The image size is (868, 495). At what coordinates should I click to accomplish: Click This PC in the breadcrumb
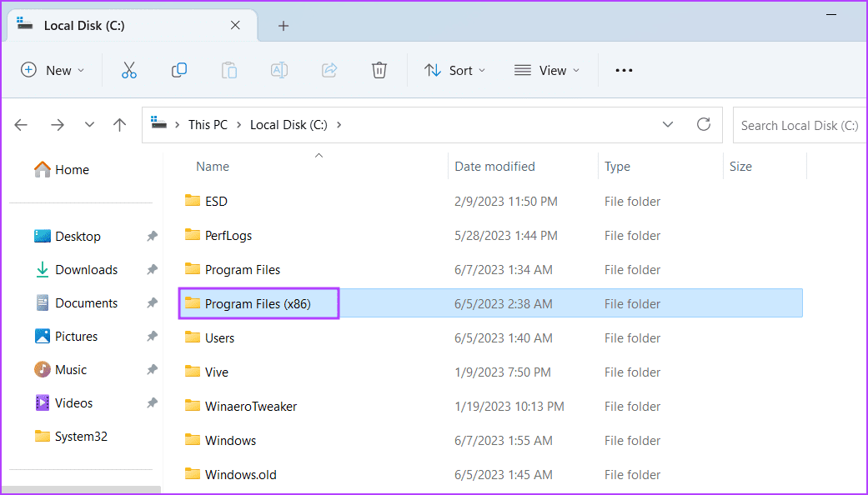208,125
